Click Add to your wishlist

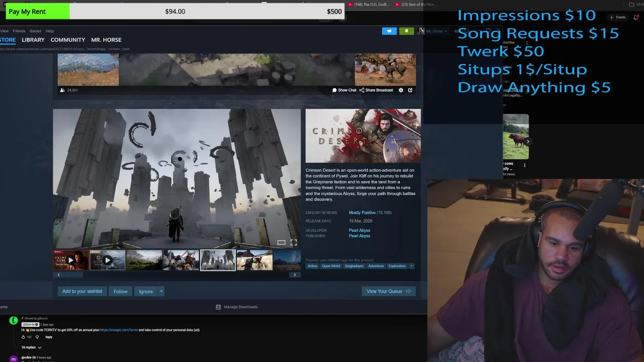pos(82,291)
